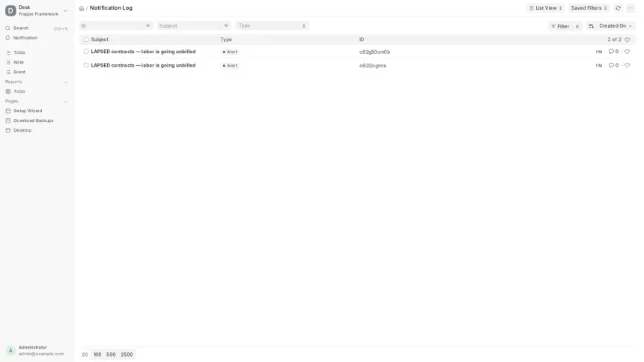Set page size to 20
644x362 pixels.
(85, 355)
